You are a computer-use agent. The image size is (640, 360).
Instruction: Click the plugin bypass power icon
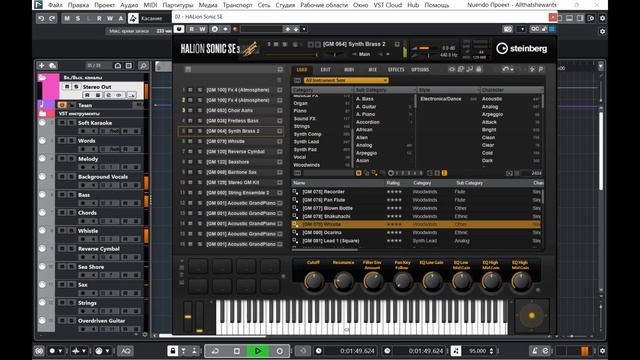(x=179, y=29)
